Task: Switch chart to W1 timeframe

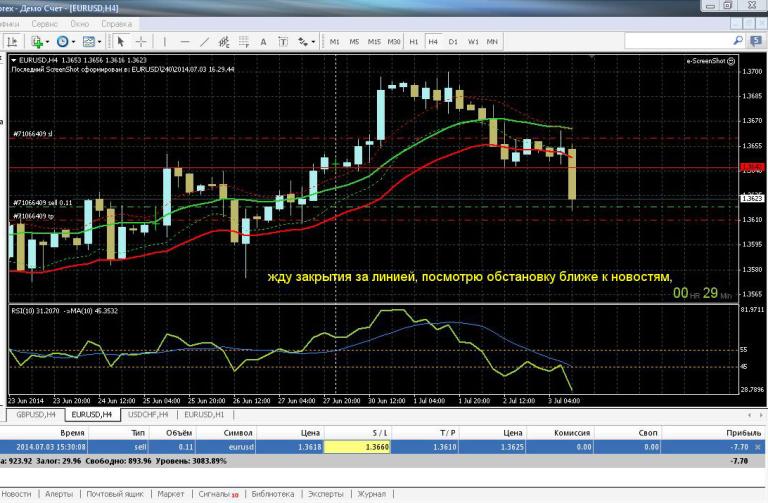Action: [x=473, y=42]
